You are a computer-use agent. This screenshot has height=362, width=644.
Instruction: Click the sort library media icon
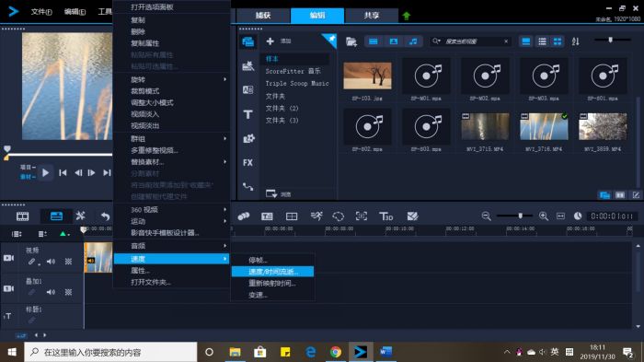point(575,41)
